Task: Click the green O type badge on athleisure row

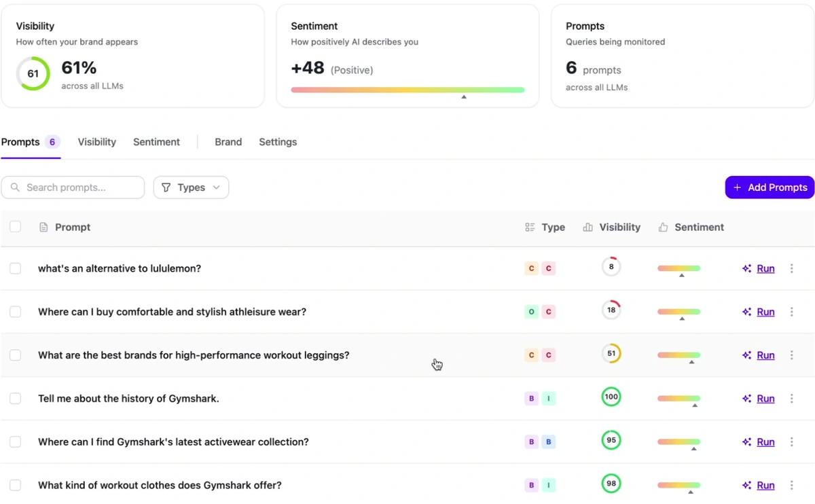Action: click(x=531, y=312)
